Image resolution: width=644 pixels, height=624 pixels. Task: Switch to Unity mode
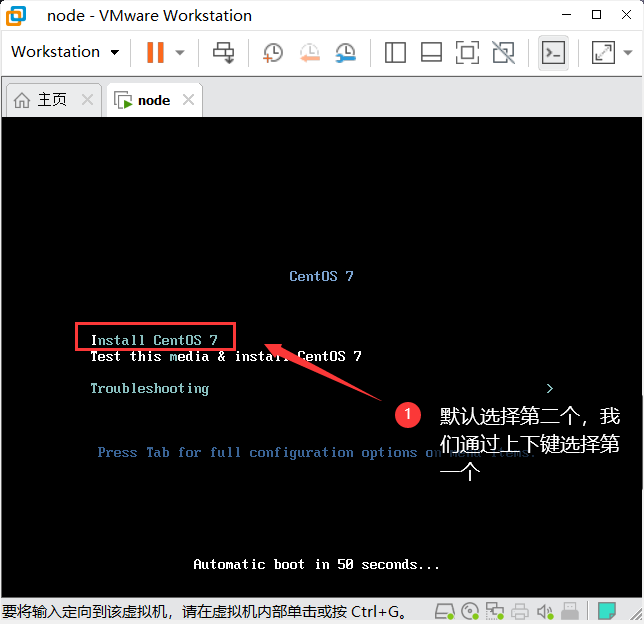504,53
